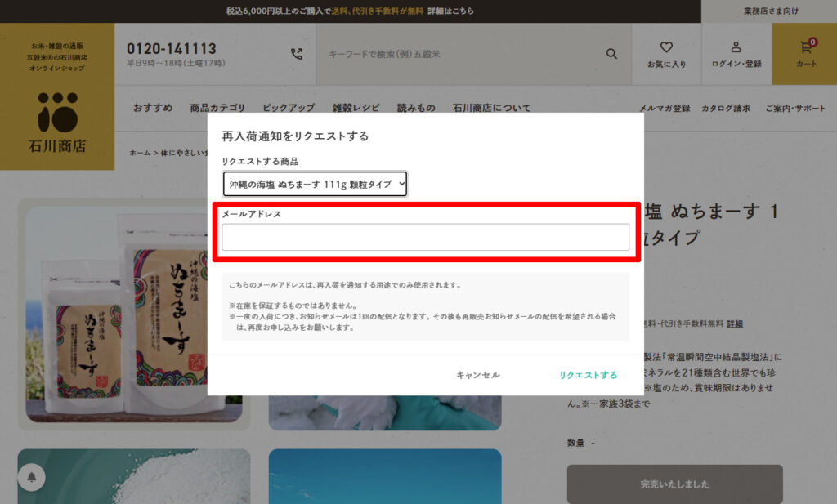Open the cart カート icon
Viewport: 837px width, 504px height.
pos(805,55)
